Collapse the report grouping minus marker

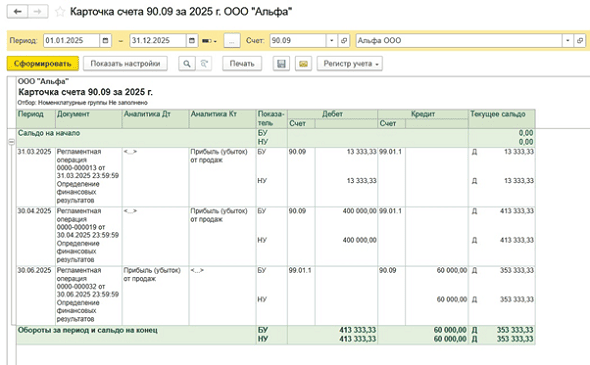click(x=11, y=141)
